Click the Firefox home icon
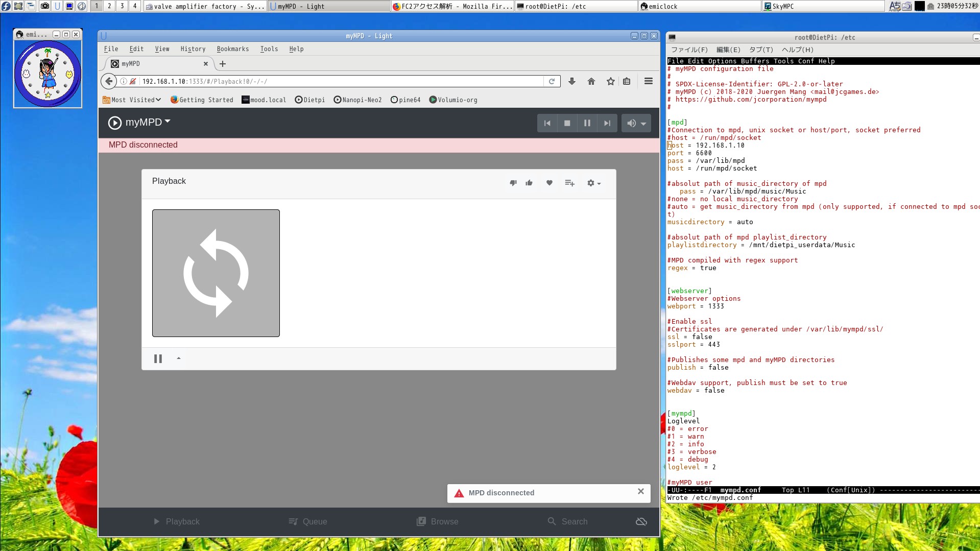 pos(591,82)
